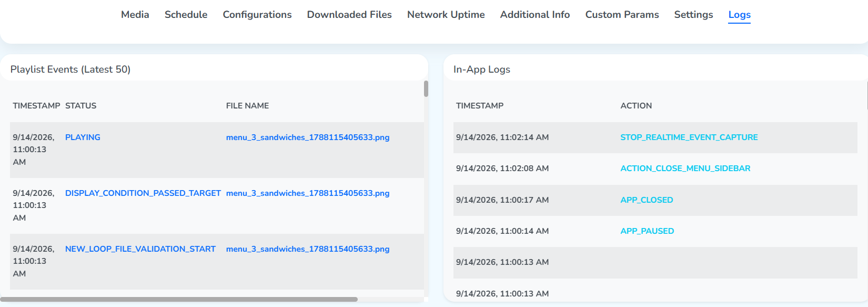Click the In-App Logs panel title
868x307 pixels.
click(482, 70)
